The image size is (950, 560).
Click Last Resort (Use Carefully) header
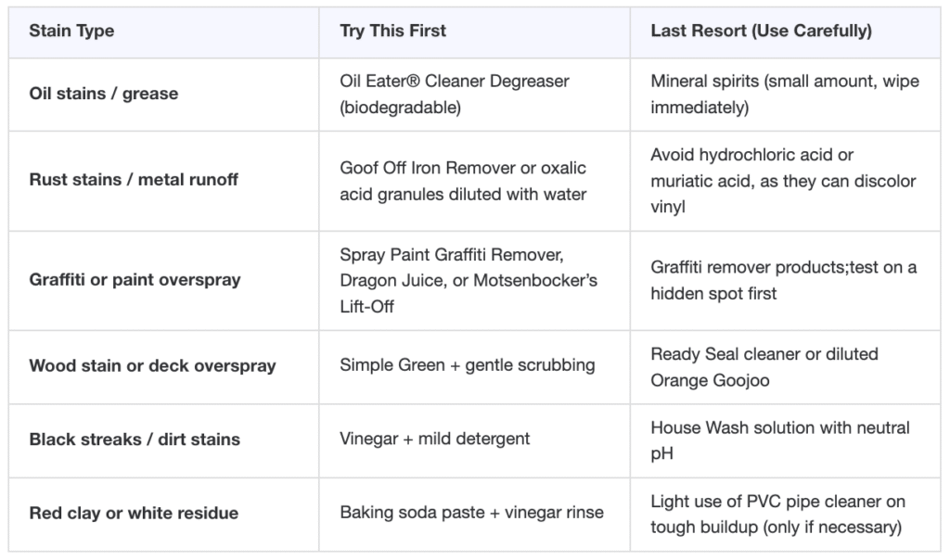761,31
